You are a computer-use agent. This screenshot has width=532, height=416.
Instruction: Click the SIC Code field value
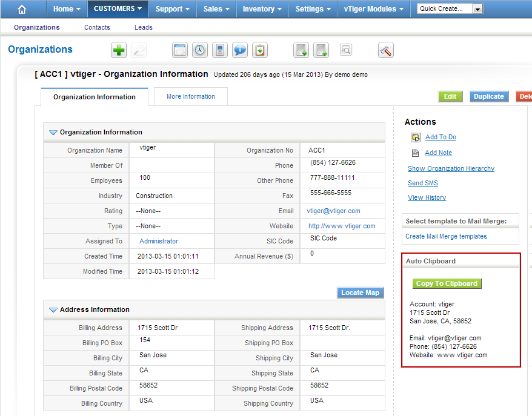324,239
